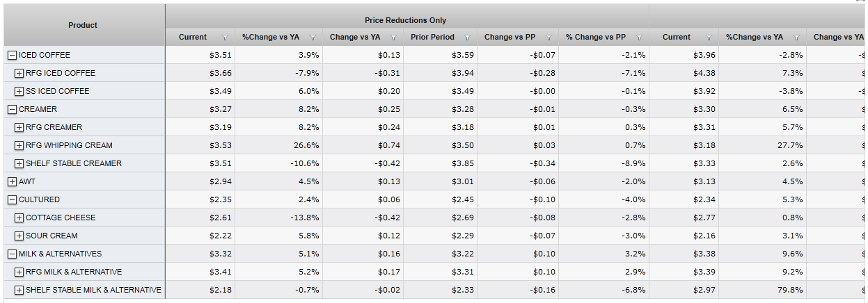Collapse the CULTURED group
Viewport: 868px width, 303px height.
coord(12,199)
